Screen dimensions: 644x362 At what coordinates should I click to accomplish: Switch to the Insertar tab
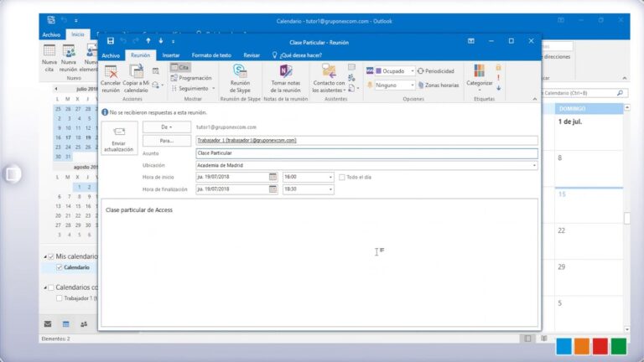(x=171, y=55)
